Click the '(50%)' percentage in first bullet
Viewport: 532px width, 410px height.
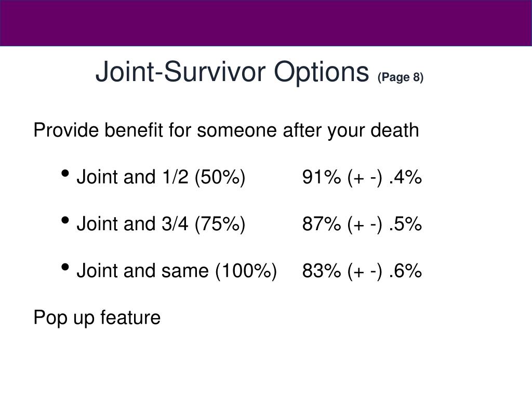[x=220, y=178]
